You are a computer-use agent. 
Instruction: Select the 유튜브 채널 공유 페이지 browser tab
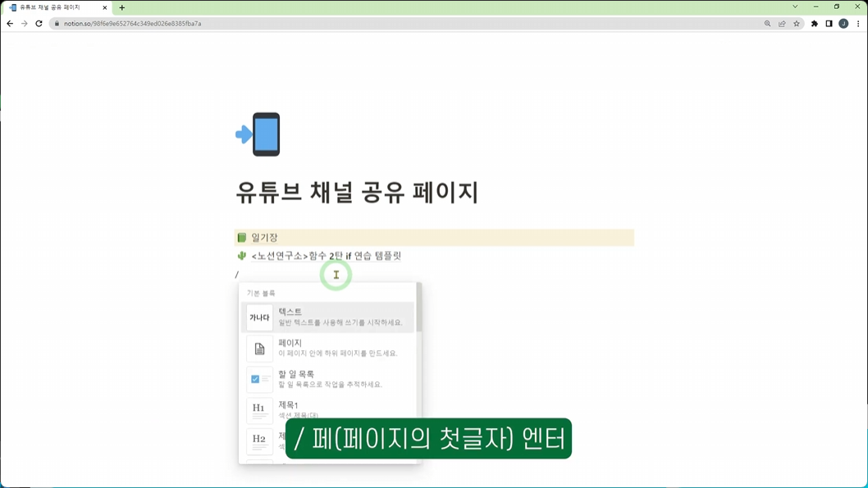click(58, 7)
